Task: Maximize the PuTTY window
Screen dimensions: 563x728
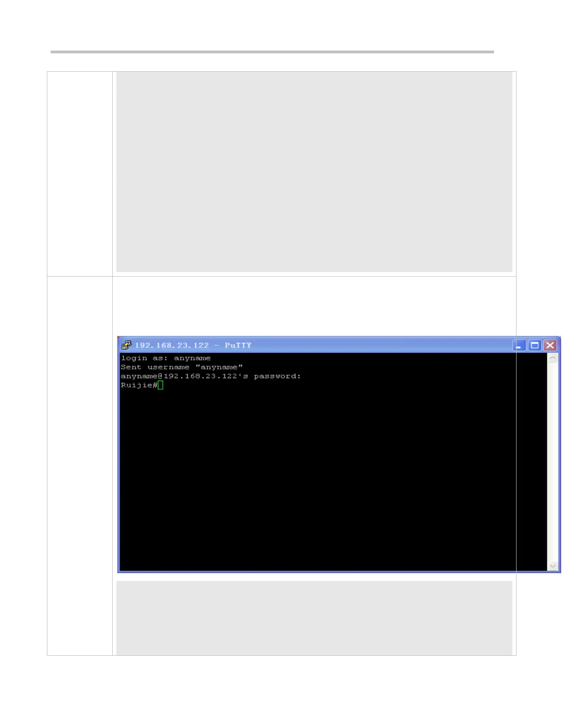Action: tap(534, 345)
